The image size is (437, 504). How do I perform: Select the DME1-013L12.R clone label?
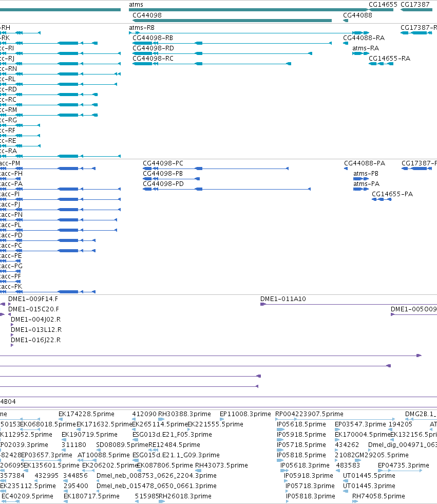click(x=36, y=330)
